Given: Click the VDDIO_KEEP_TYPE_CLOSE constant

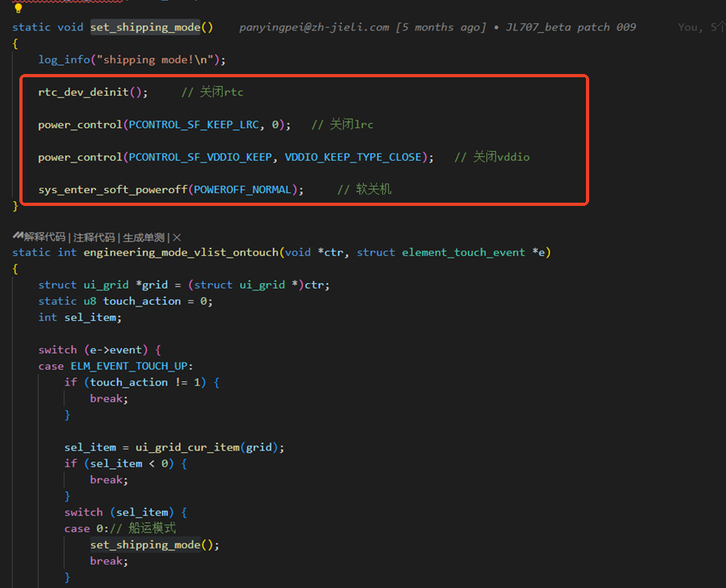Looking at the screenshot, I should [x=353, y=158].
